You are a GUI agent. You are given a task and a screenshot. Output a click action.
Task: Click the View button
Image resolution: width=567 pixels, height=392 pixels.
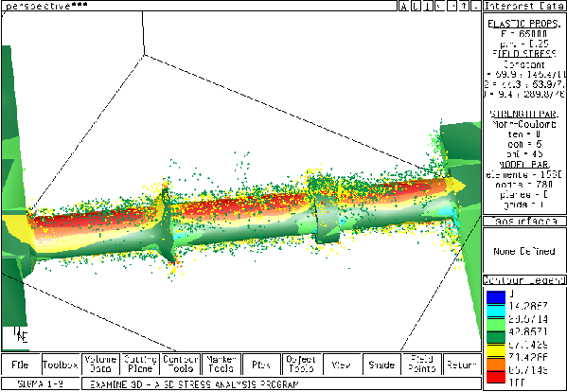coord(342,365)
